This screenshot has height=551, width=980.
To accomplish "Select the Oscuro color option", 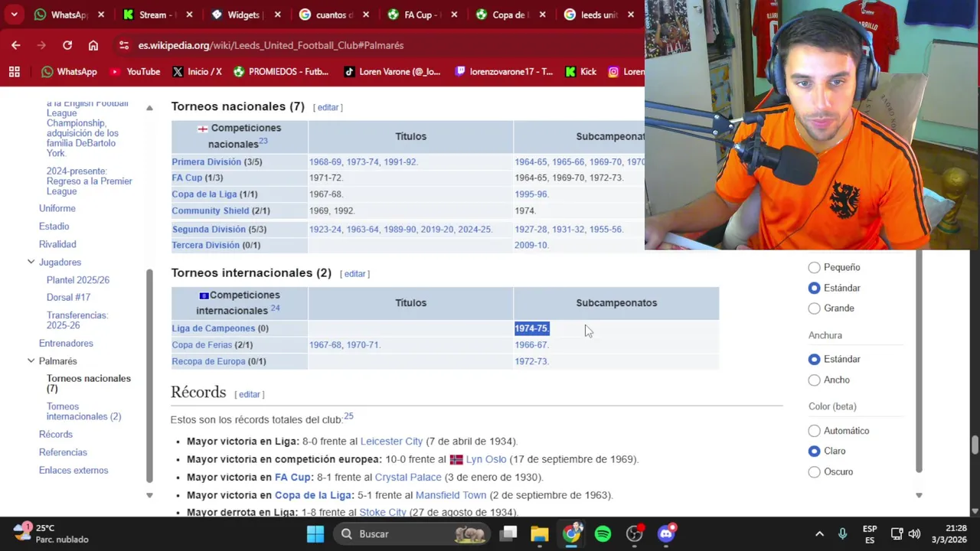I will tap(815, 472).
